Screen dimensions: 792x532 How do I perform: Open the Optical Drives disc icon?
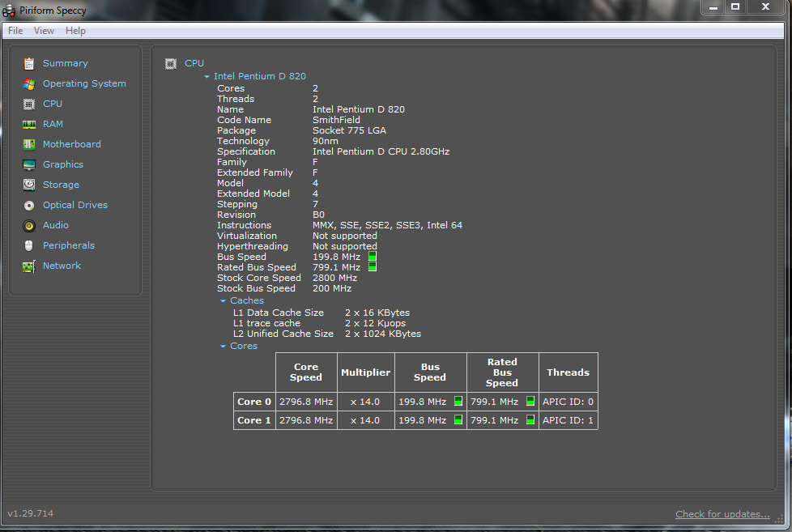tap(29, 205)
